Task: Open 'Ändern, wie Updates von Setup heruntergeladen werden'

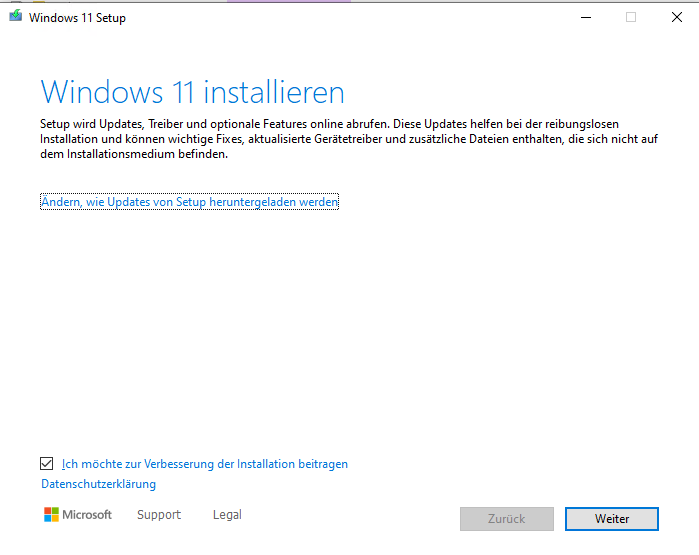Action: click(190, 202)
